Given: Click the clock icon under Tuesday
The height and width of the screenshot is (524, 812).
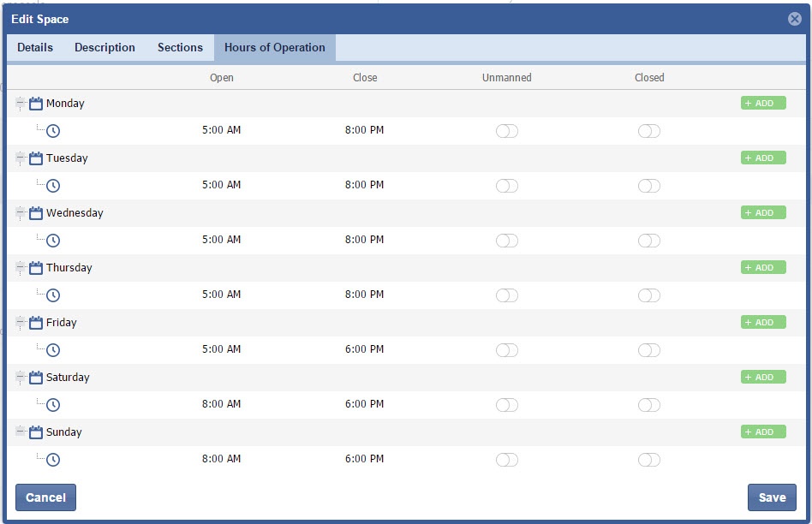Looking at the screenshot, I should pyautogui.click(x=53, y=186).
